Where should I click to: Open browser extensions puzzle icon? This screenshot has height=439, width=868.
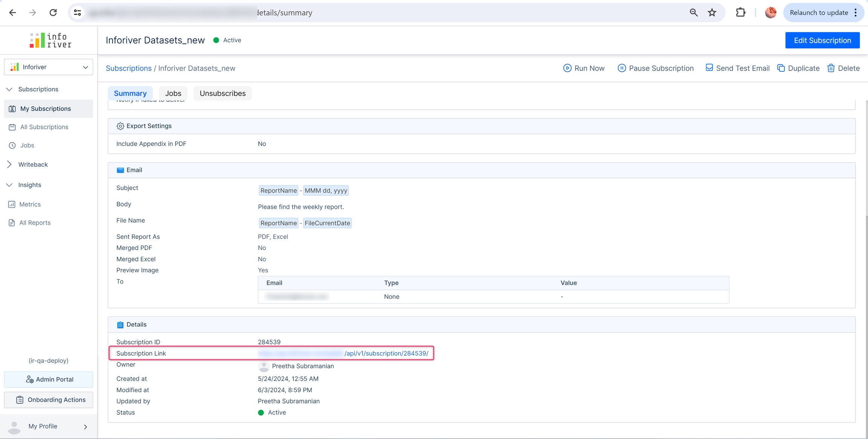[740, 13]
